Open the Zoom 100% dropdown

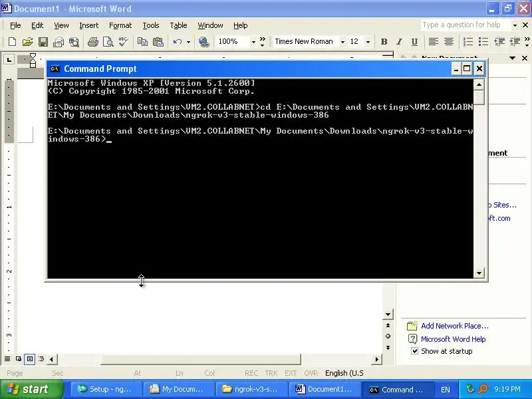click(253, 42)
